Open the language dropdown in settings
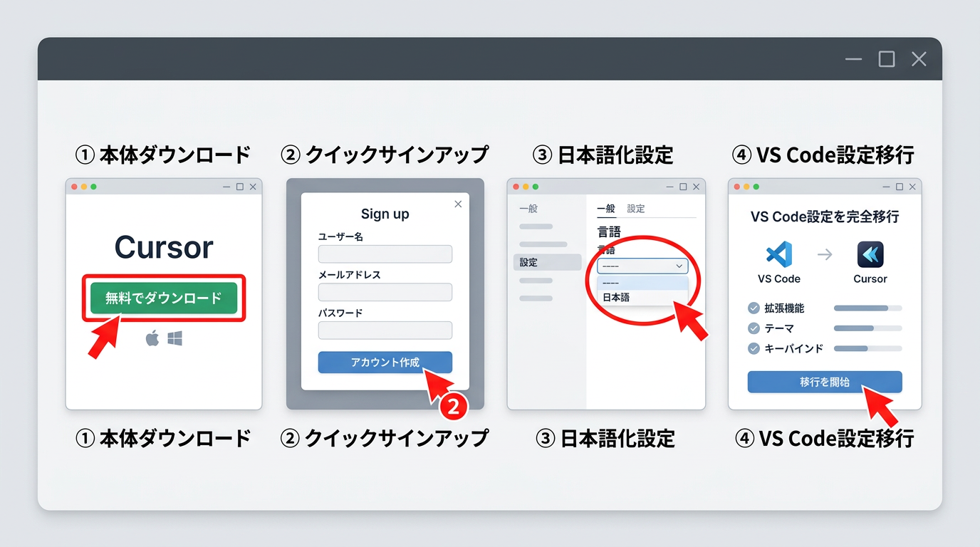Viewport: 980px width, 547px height. click(x=641, y=265)
